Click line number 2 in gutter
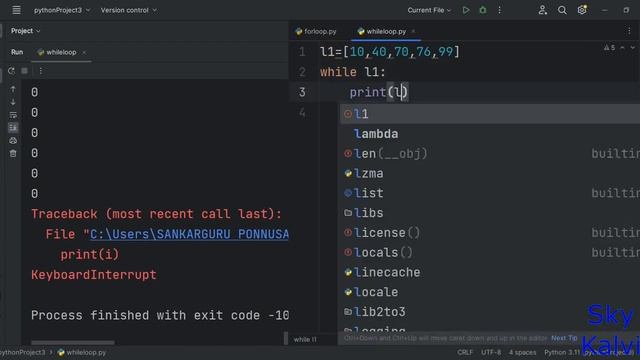 point(302,72)
